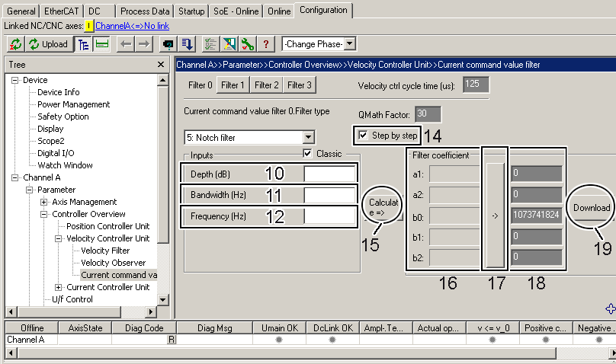
Task: Click the tree horizontal scroll right arrow
Action: pos(151,311)
